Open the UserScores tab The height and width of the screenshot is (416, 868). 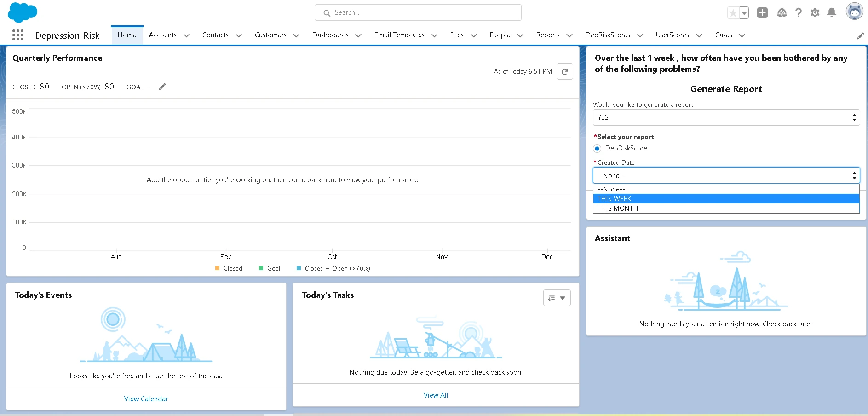coord(672,35)
